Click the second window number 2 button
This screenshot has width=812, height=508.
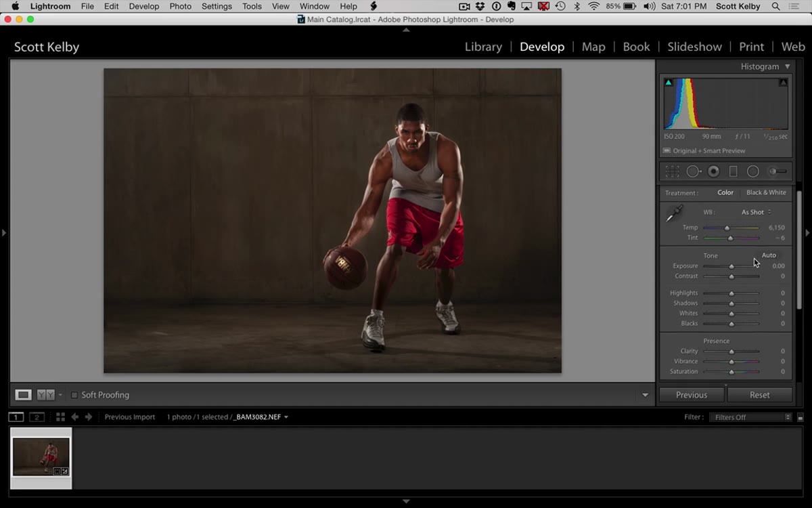pyautogui.click(x=37, y=417)
